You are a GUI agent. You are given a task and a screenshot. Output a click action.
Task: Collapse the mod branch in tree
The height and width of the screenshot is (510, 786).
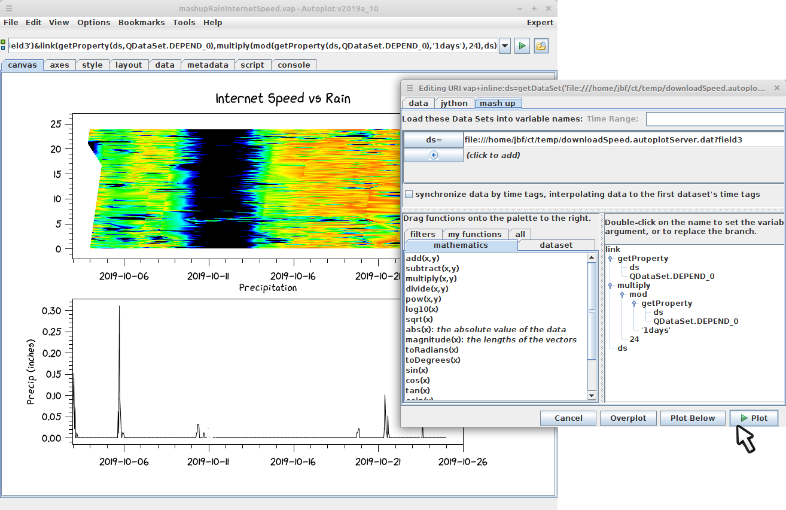621,294
